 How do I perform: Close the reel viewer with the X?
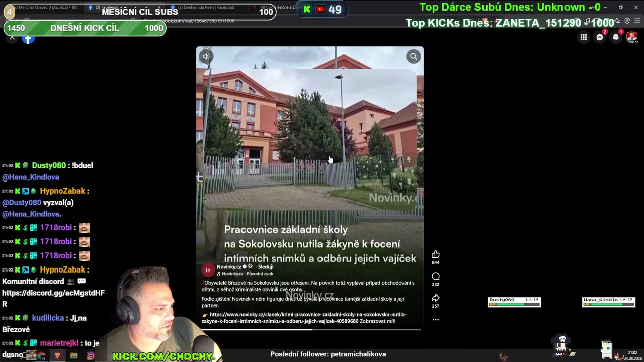click(x=12, y=38)
